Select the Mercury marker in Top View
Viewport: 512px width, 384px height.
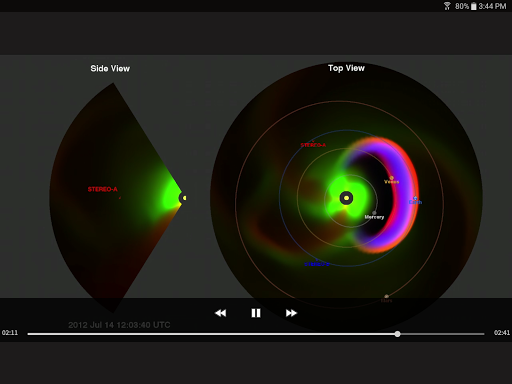374,213
